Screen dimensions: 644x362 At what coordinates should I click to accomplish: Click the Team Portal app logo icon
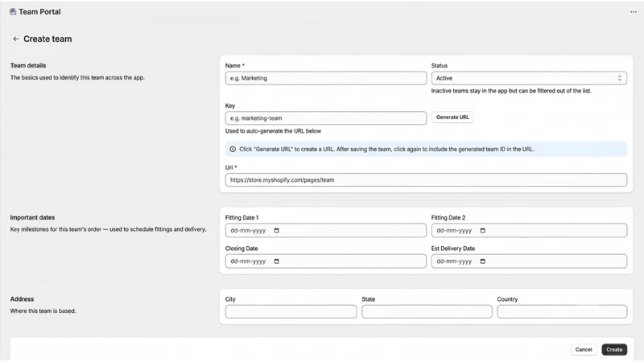coord(13,12)
